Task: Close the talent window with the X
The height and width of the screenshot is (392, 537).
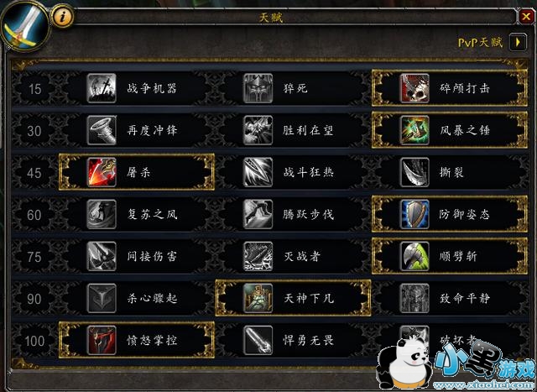Action: coord(526,17)
